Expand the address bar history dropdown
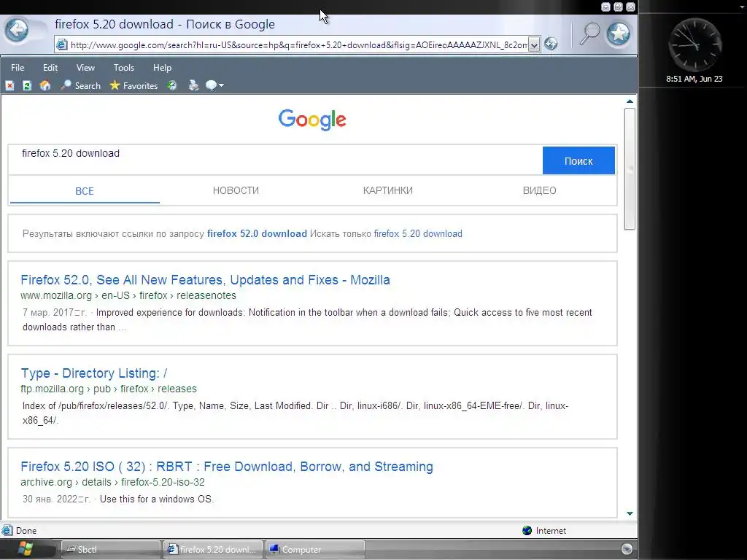 534,44
